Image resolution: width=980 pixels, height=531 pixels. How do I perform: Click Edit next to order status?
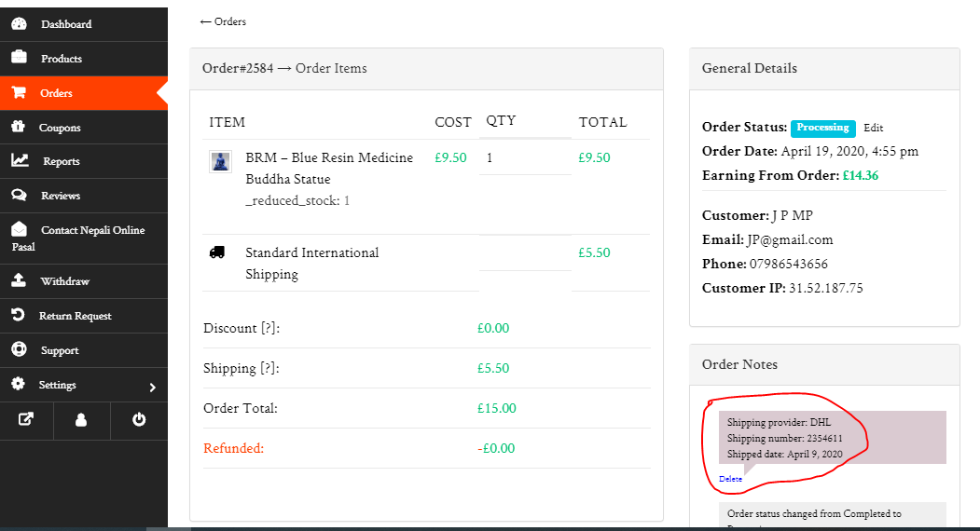pos(873,128)
